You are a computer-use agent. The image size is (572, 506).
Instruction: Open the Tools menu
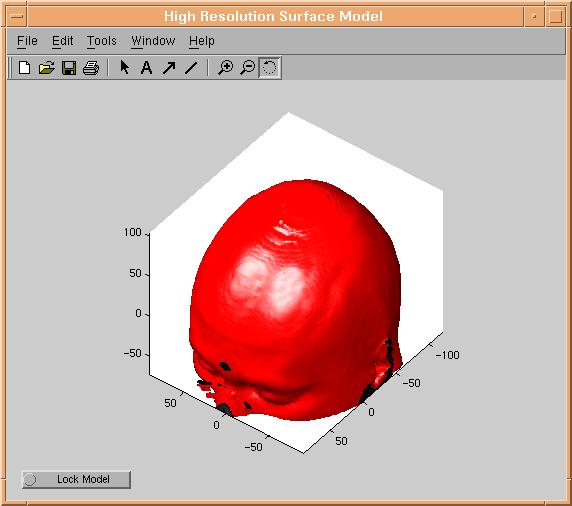101,41
